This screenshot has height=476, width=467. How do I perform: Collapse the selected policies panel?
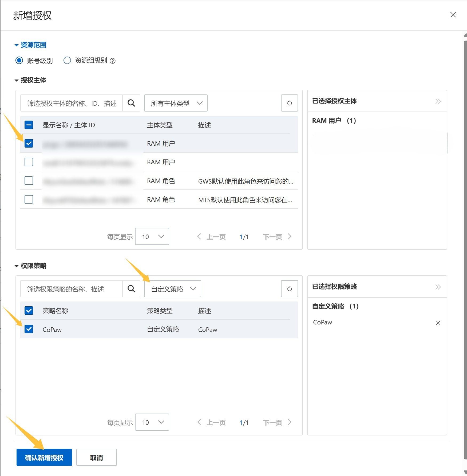(x=438, y=287)
